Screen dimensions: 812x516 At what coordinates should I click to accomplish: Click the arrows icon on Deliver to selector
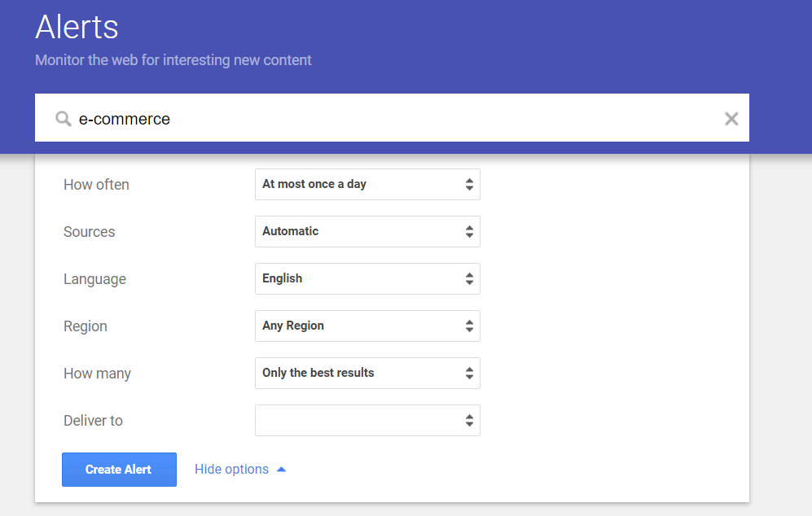469,420
